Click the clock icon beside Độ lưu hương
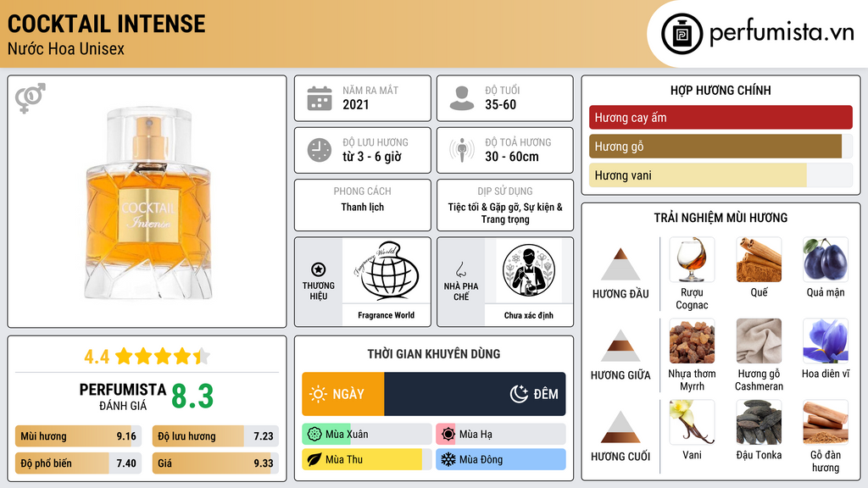The image size is (868, 488). (x=320, y=151)
